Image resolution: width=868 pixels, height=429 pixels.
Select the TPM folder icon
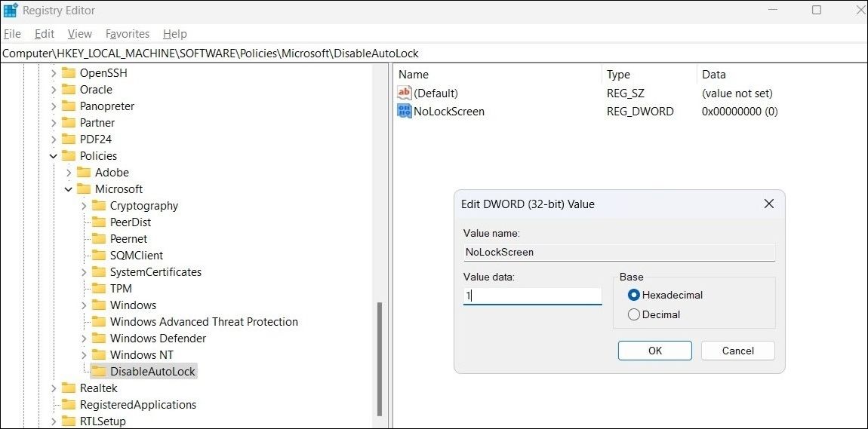[x=99, y=288]
